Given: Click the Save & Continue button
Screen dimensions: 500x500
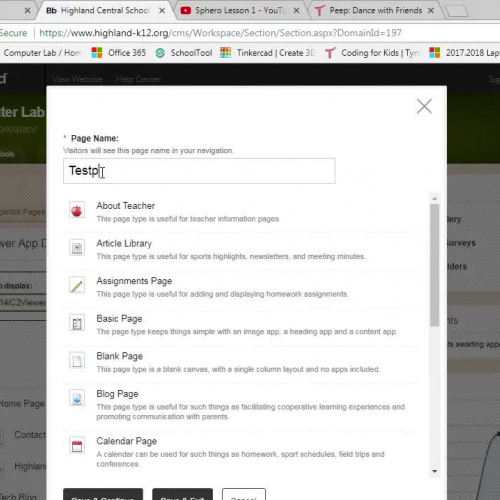Looking at the screenshot, I should (103, 495).
